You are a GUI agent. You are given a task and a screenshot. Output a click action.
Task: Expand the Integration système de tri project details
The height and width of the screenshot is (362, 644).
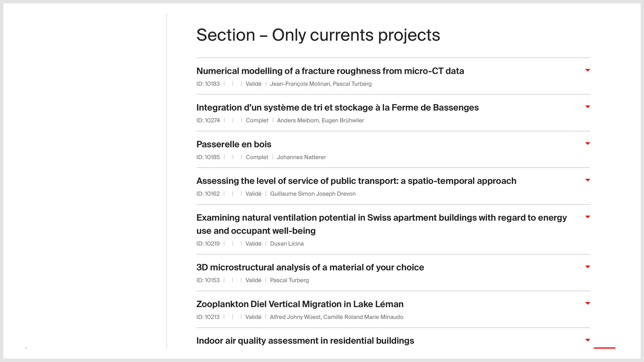pos(588,107)
